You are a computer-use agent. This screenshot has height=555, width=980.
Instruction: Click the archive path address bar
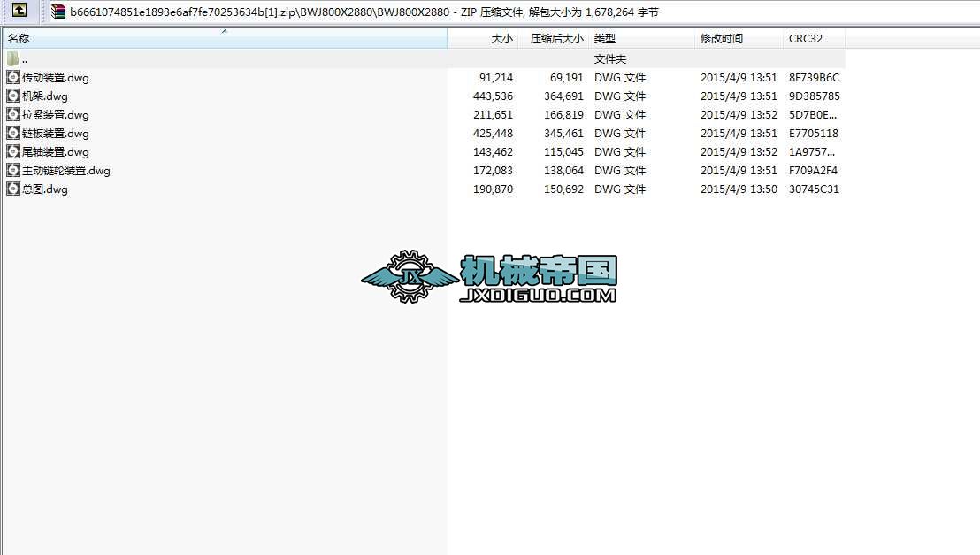pyautogui.click(x=354, y=12)
